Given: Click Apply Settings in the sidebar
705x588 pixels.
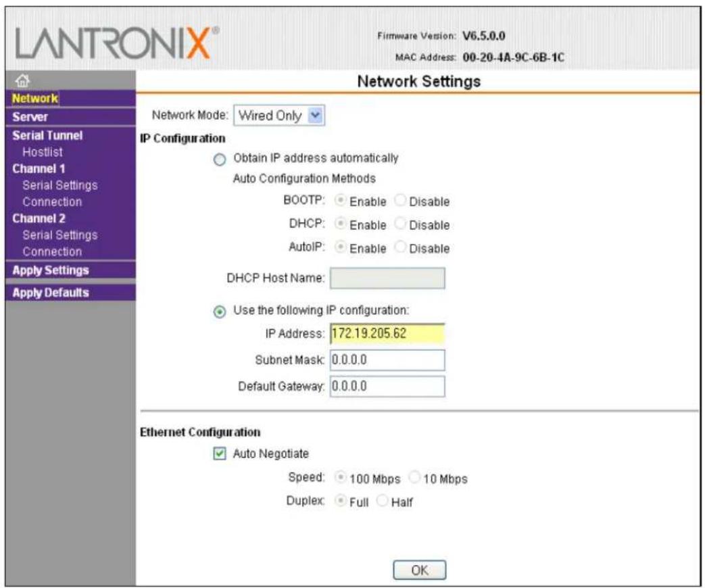Looking at the screenshot, I should (50, 270).
